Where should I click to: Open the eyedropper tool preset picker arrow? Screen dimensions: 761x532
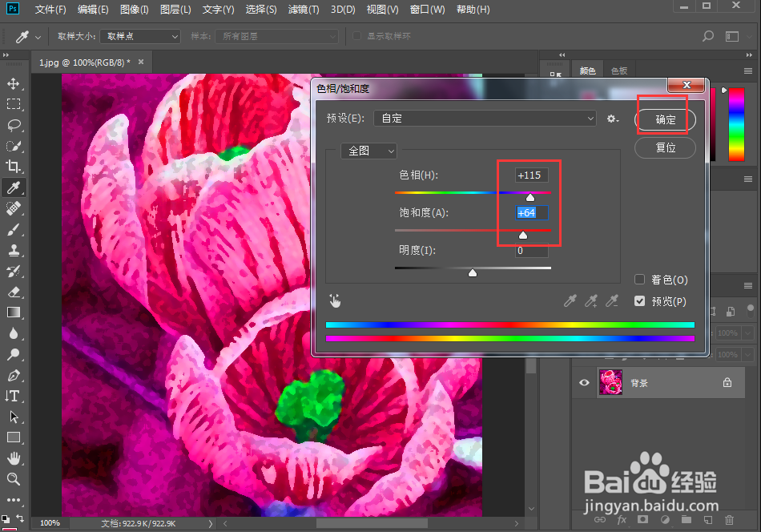(x=38, y=37)
